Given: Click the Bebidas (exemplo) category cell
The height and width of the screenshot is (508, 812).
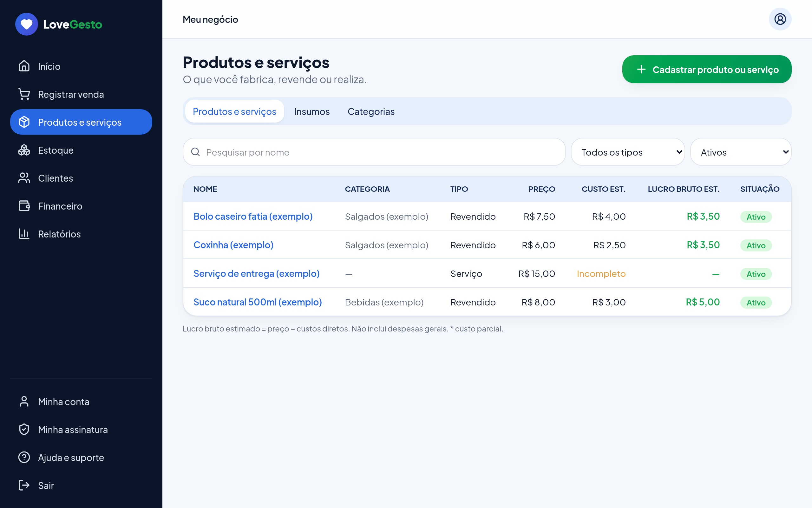Looking at the screenshot, I should click(384, 302).
